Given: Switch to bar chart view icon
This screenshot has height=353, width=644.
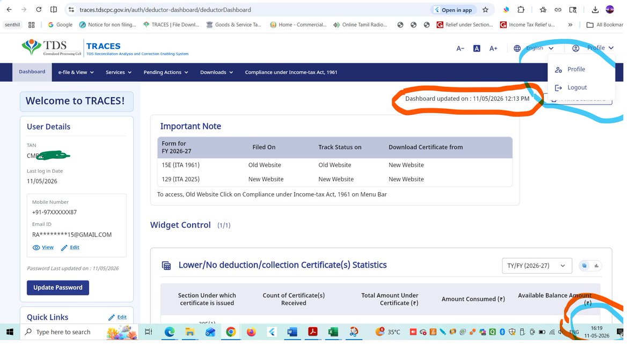Looking at the screenshot, I should (596, 266).
